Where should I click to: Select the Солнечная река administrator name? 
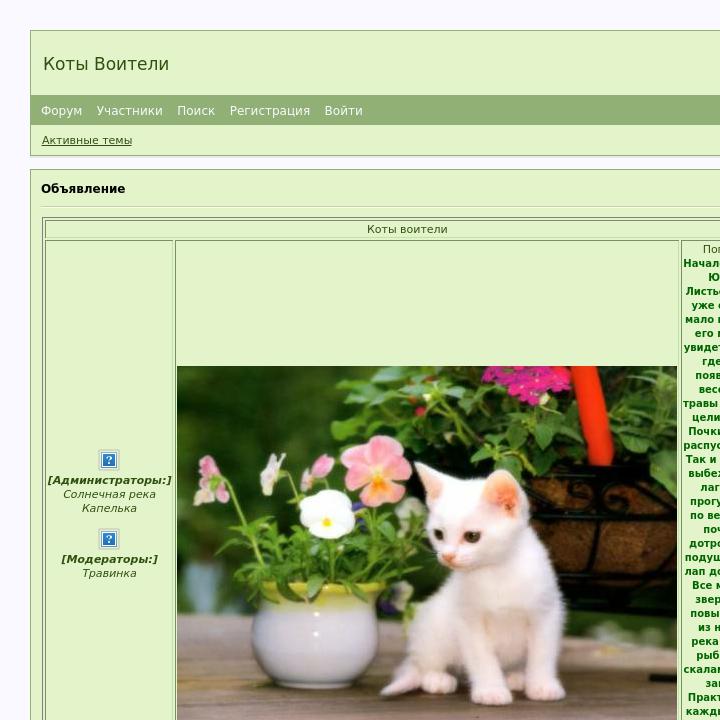(109, 494)
